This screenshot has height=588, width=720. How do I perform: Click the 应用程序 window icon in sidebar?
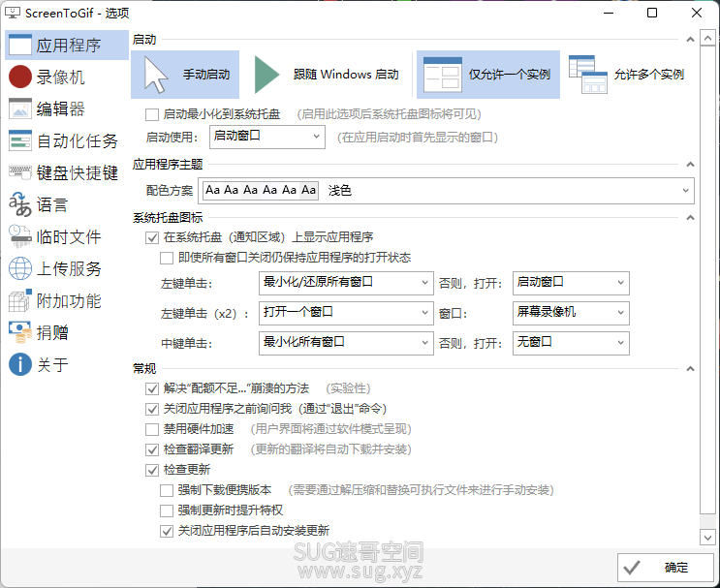tap(20, 45)
